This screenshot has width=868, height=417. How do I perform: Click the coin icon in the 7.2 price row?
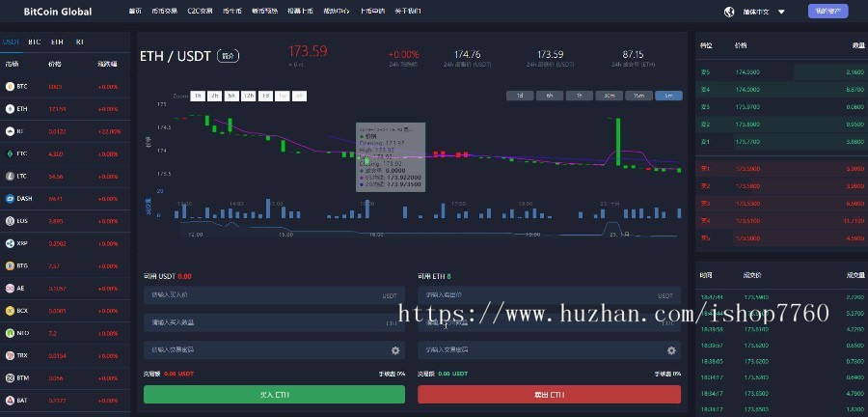click(10, 333)
